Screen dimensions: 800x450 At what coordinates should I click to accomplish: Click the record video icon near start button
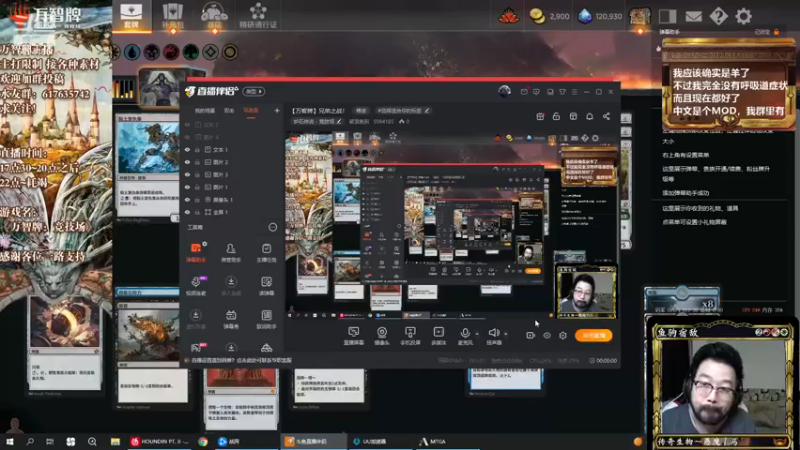point(530,335)
